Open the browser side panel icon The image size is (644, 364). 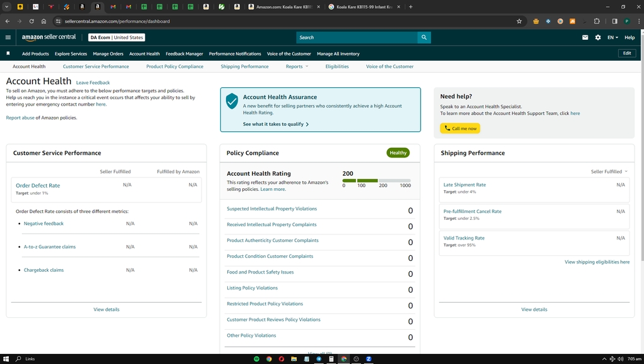click(x=614, y=21)
